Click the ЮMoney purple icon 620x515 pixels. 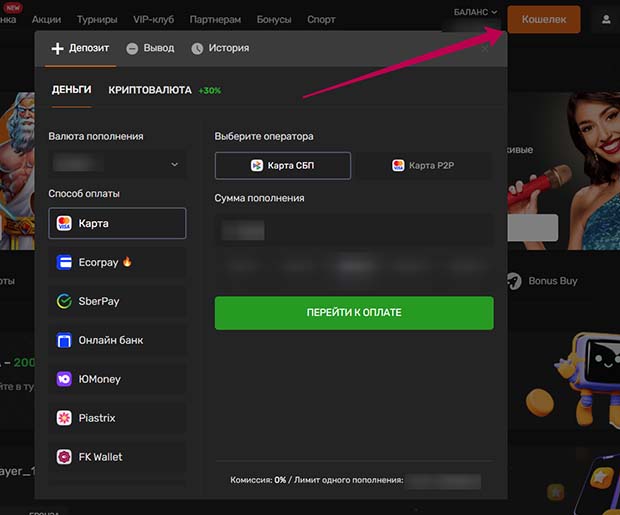tap(64, 379)
